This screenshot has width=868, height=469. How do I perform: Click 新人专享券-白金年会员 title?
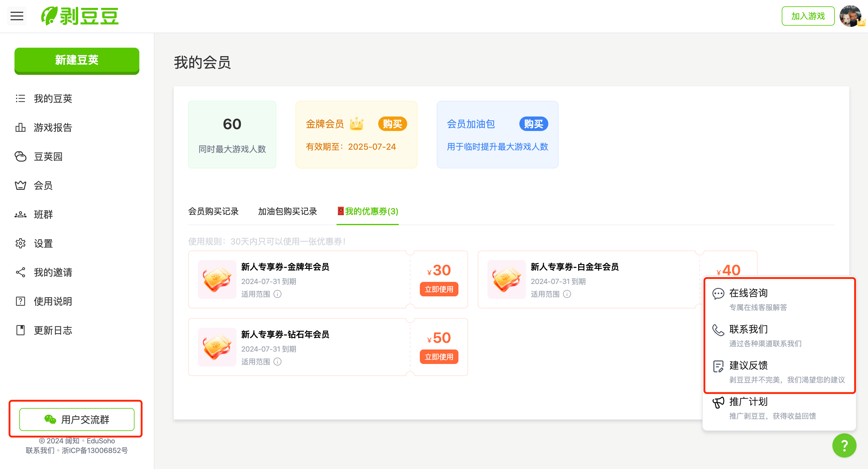coord(575,266)
